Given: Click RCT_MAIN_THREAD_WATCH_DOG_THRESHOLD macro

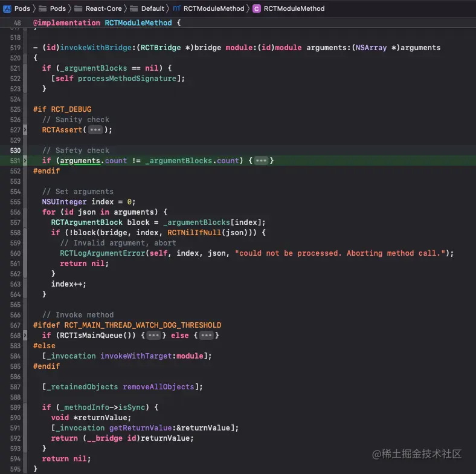Looking at the screenshot, I should [x=143, y=325].
